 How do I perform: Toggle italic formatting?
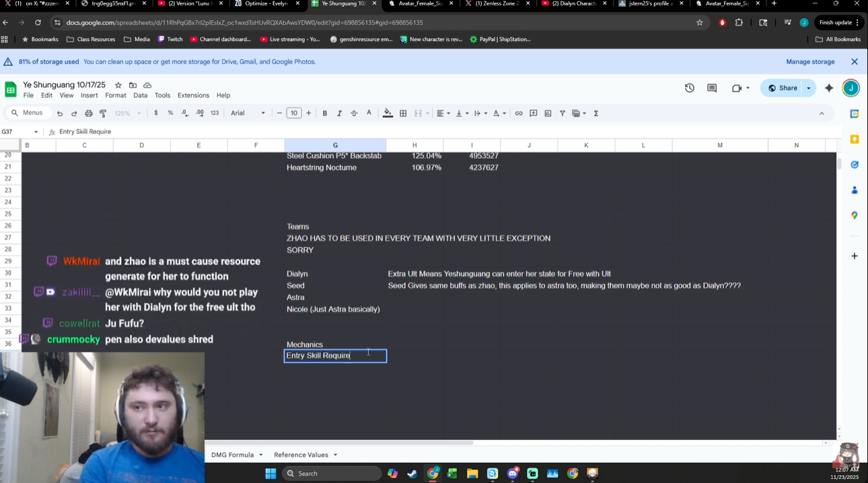click(339, 113)
